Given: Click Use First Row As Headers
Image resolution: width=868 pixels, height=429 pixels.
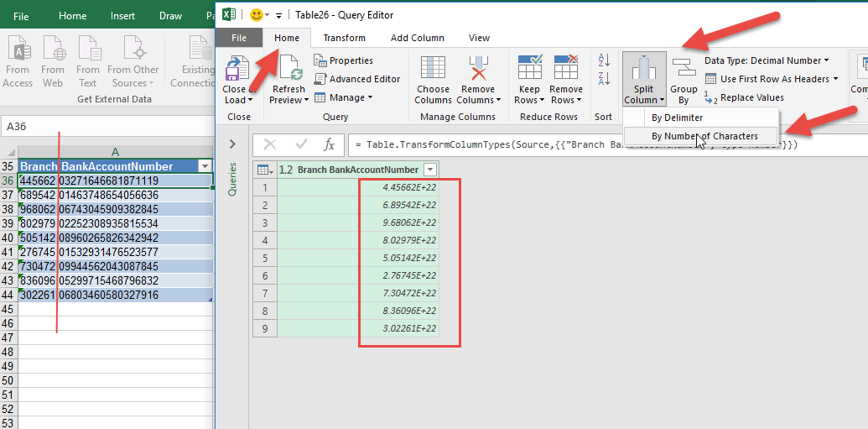Looking at the screenshot, I should click(772, 79).
